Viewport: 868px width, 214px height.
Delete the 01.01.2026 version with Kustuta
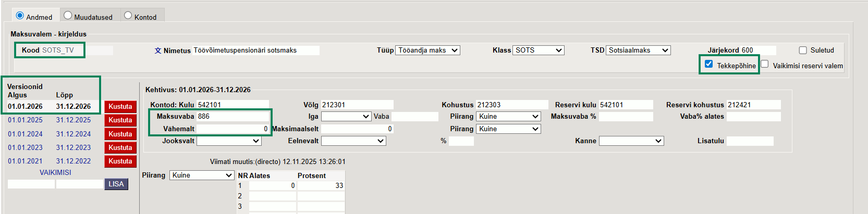[x=120, y=107]
